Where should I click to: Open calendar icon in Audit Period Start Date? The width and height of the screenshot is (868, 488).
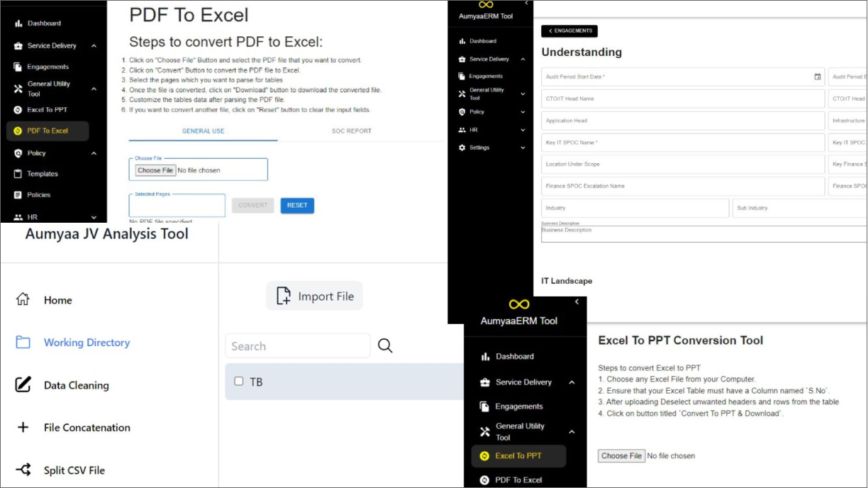pos(817,77)
